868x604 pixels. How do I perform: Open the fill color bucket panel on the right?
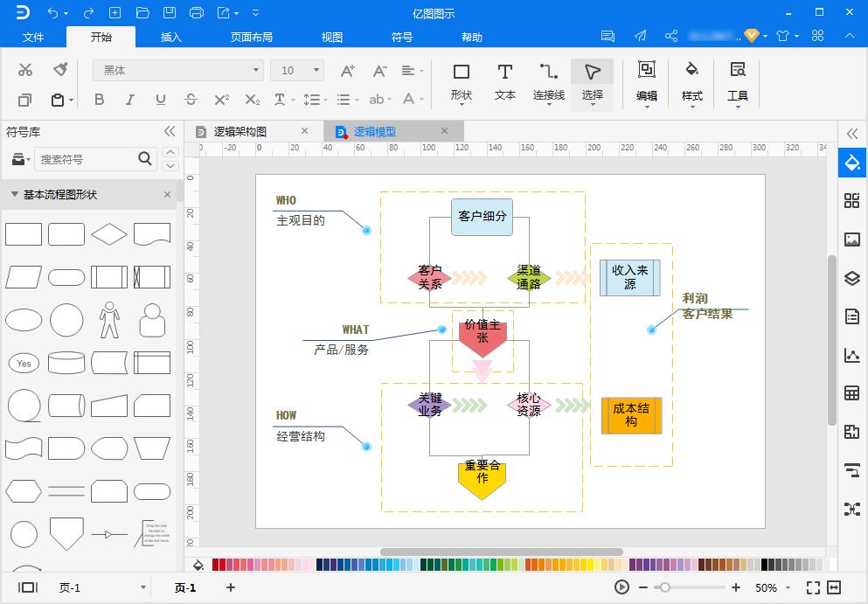tap(851, 162)
